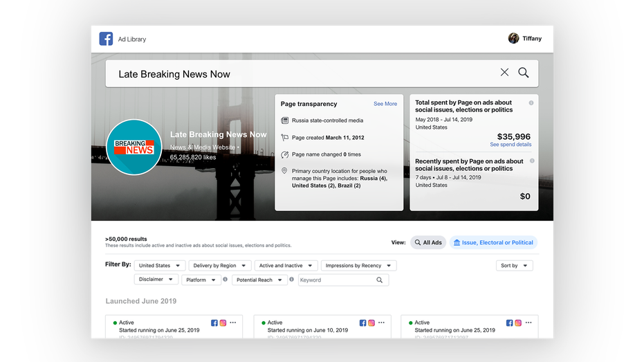Click the Late Breaking News Now page title
Screen dimensions: 644x362
[219, 134]
